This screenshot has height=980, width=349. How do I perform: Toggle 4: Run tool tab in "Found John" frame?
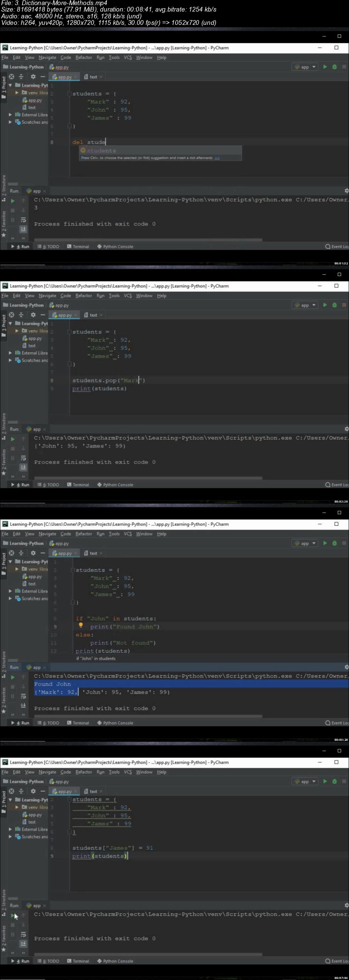coord(20,723)
